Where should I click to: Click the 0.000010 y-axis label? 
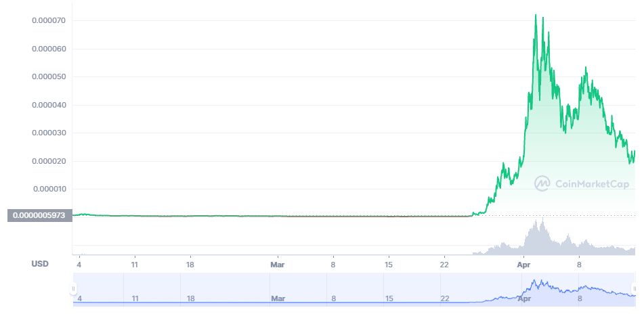49,189
